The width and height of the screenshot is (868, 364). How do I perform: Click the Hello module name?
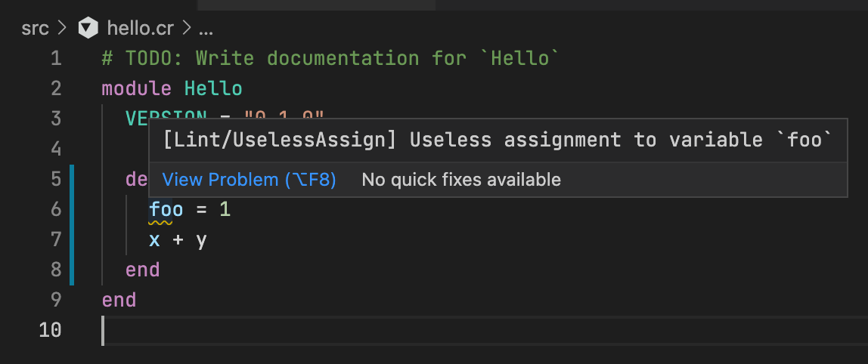[x=213, y=88]
